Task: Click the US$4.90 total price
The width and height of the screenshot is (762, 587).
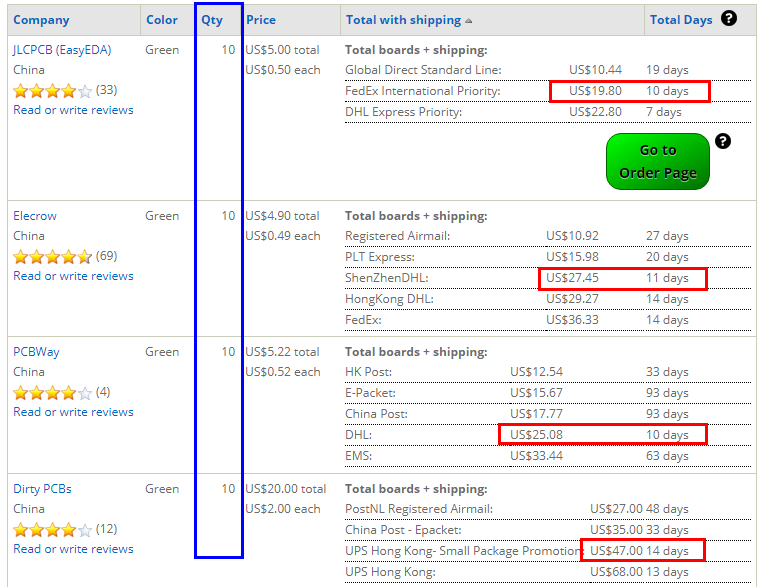Action: coord(282,216)
